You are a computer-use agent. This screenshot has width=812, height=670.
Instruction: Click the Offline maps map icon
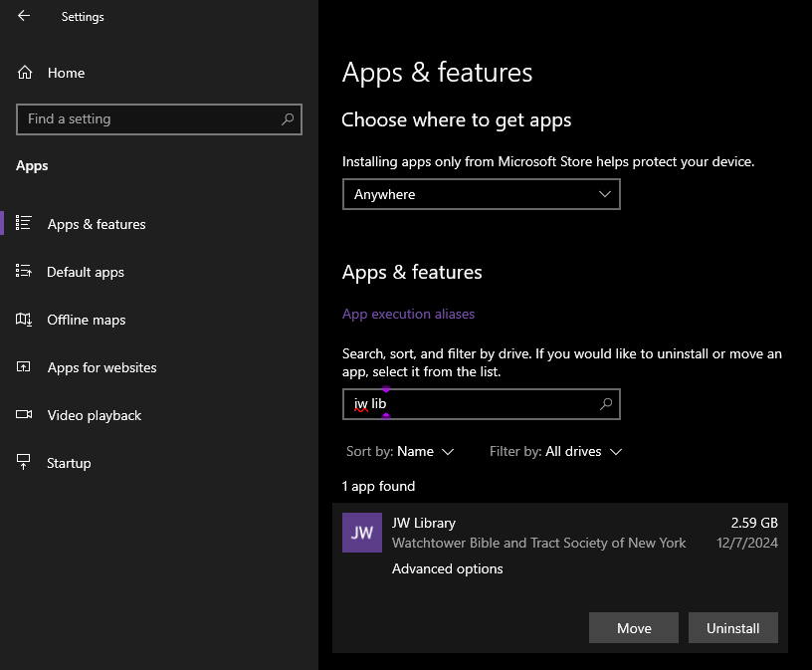click(23, 320)
